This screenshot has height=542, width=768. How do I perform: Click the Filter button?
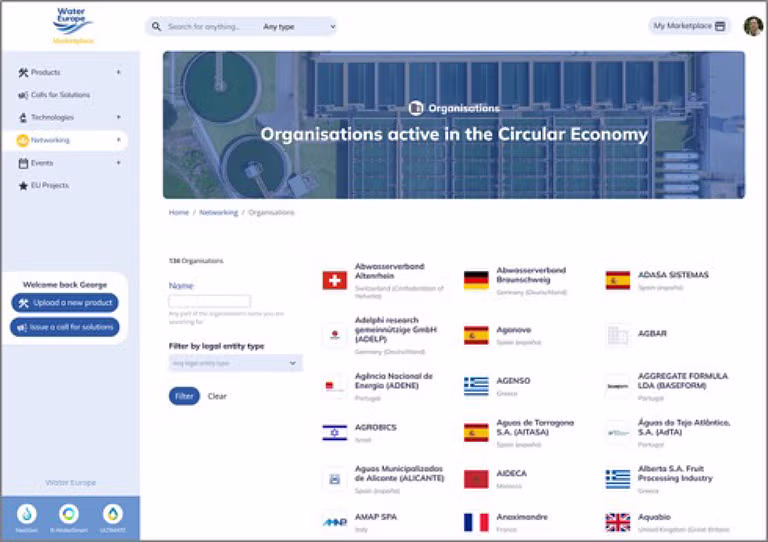pos(184,396)
